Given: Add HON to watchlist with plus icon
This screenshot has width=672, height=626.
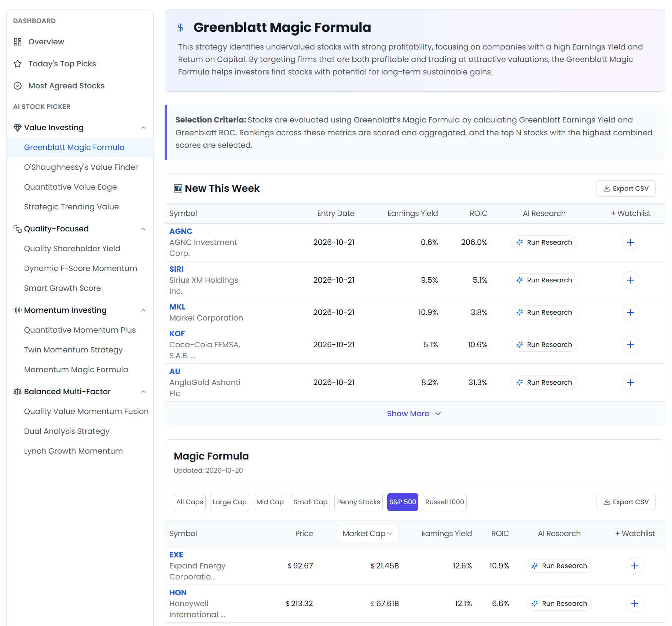Looking at the screenshot, I should tap(635, 604).
